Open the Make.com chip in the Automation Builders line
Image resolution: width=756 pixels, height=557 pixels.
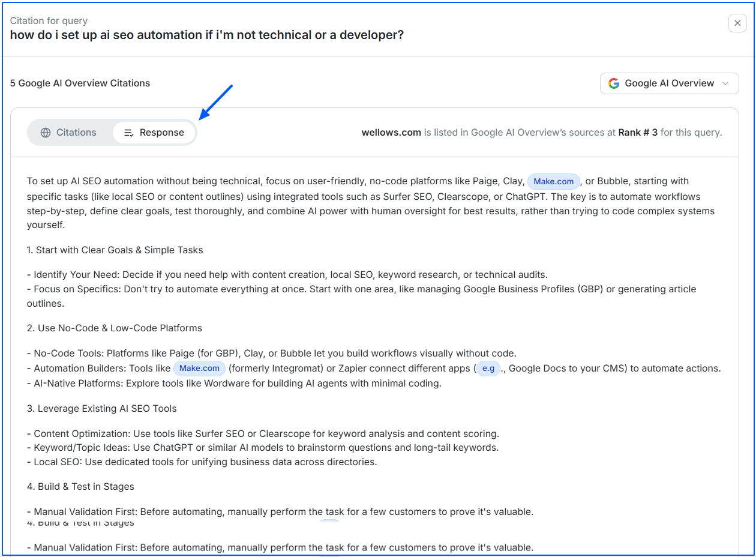click(x=199, y=369)
